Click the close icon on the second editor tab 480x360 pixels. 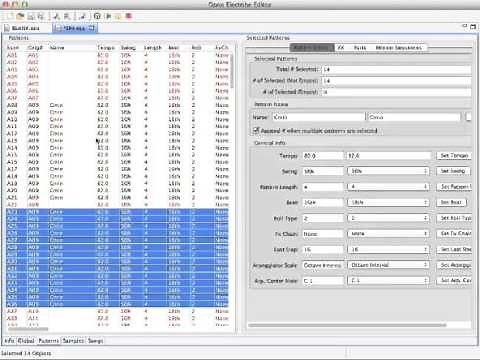click(92, 28)
